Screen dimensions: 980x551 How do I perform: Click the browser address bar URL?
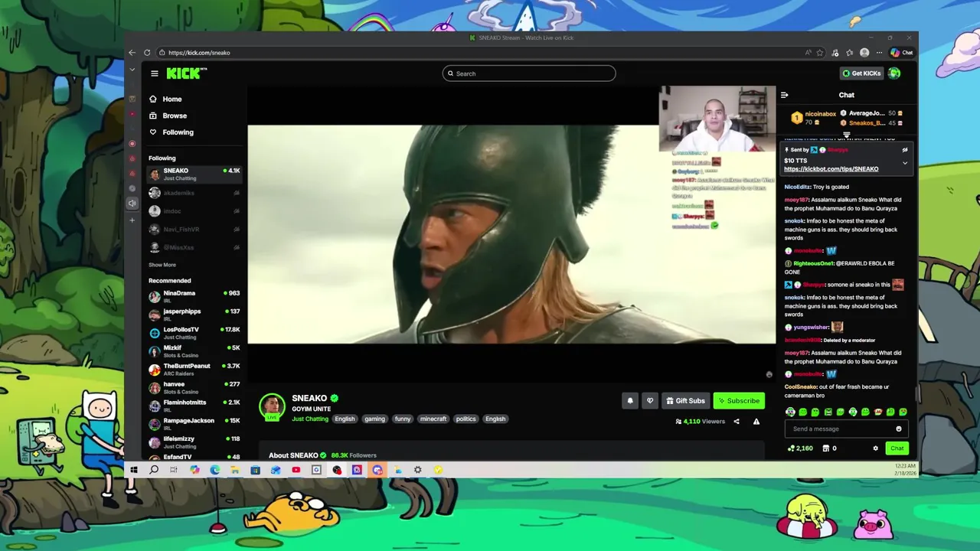(199, 53)
